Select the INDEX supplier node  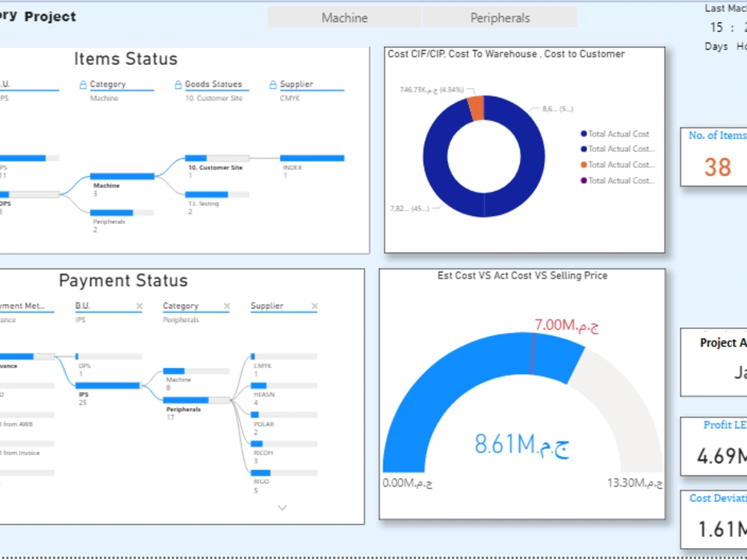[312, 158]
